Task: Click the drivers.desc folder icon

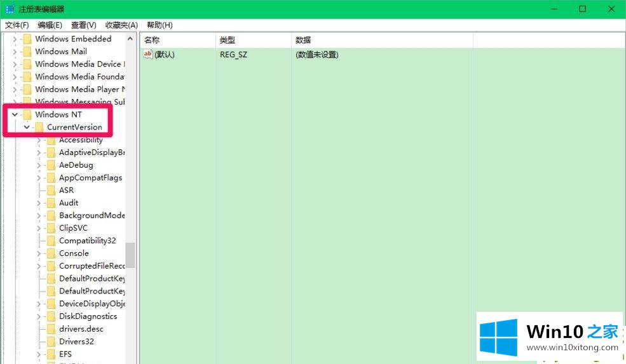Action: (x=51, y=329)
